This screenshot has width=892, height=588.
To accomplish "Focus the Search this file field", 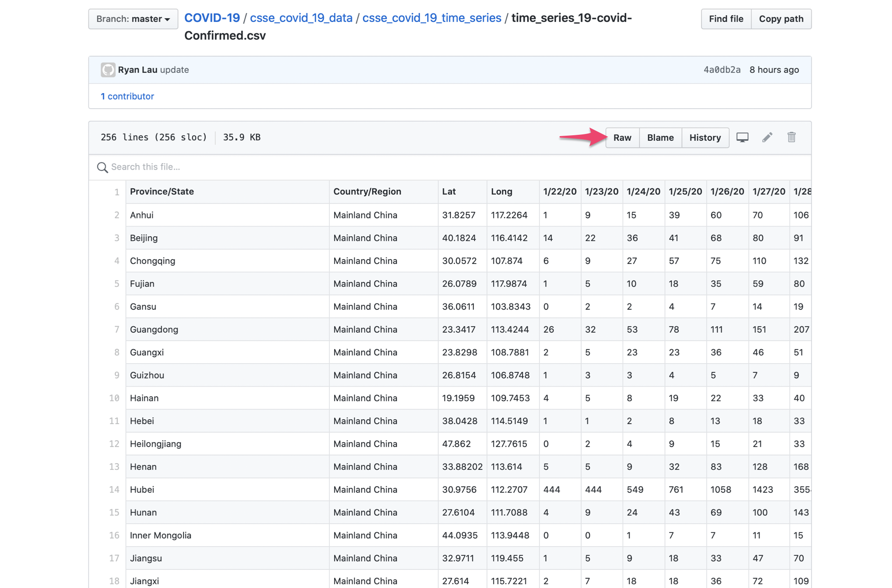I will tap(450, 167).
